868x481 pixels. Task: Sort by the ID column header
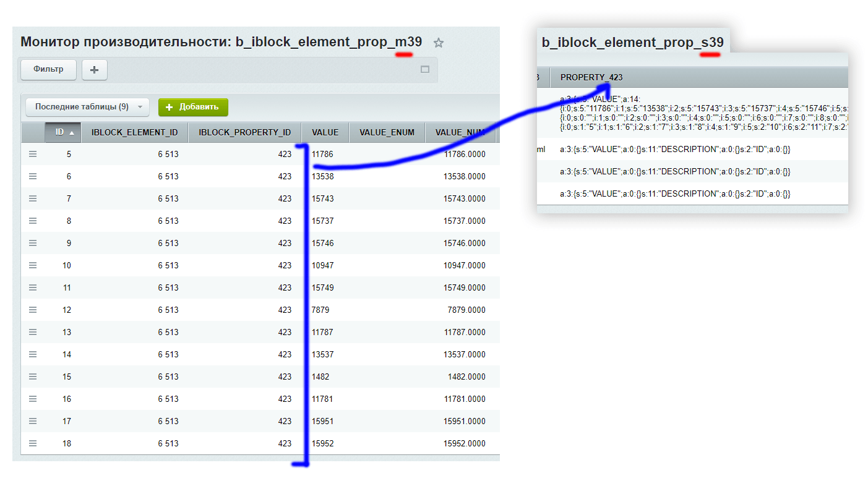tap(63, 132)
